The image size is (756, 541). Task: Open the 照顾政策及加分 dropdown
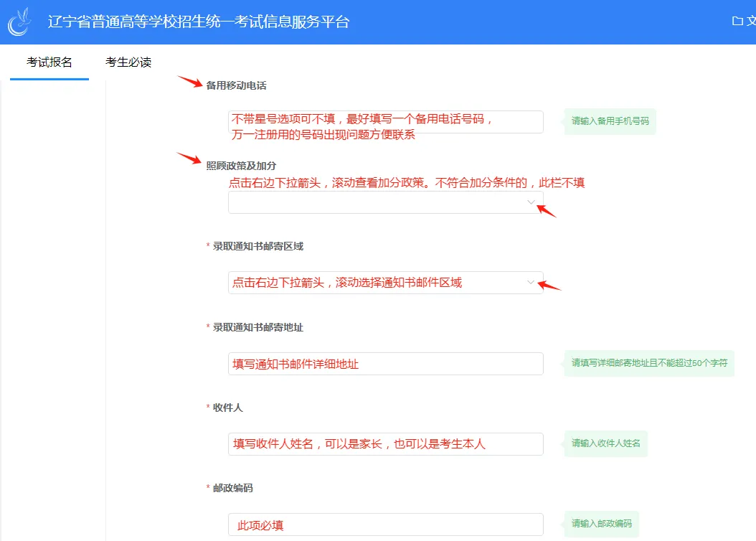(386, 202)
